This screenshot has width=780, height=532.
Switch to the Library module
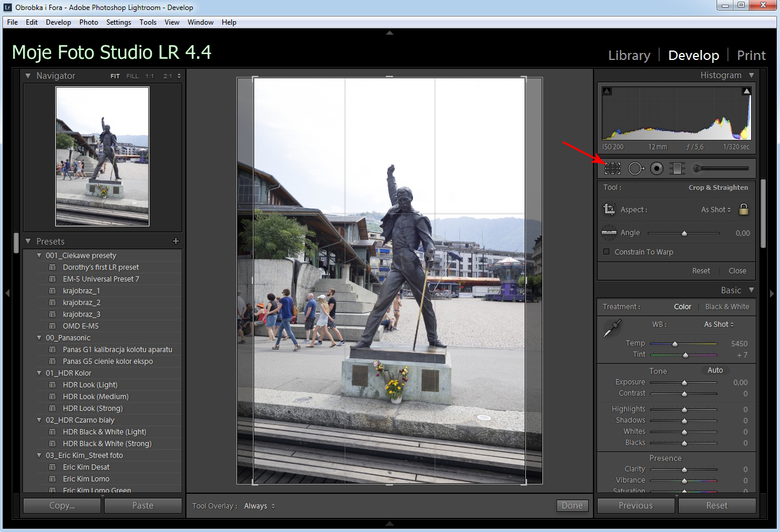pos(629,55)
